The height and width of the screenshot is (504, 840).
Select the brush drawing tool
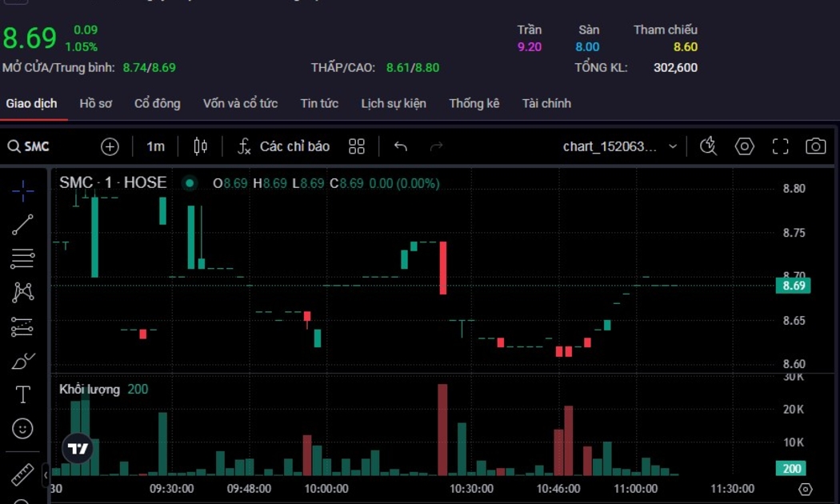tap(22, 361)
